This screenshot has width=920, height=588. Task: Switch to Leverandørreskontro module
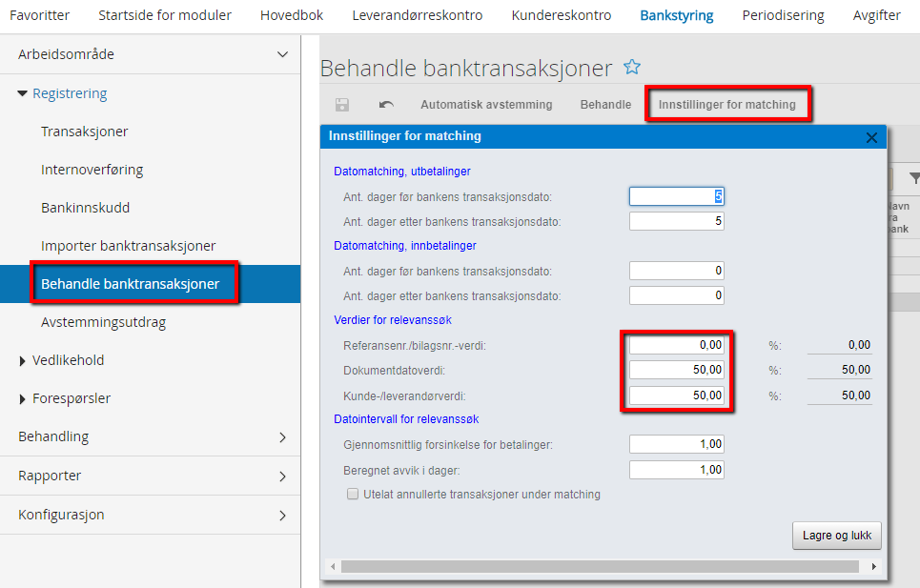coord(418,15)
